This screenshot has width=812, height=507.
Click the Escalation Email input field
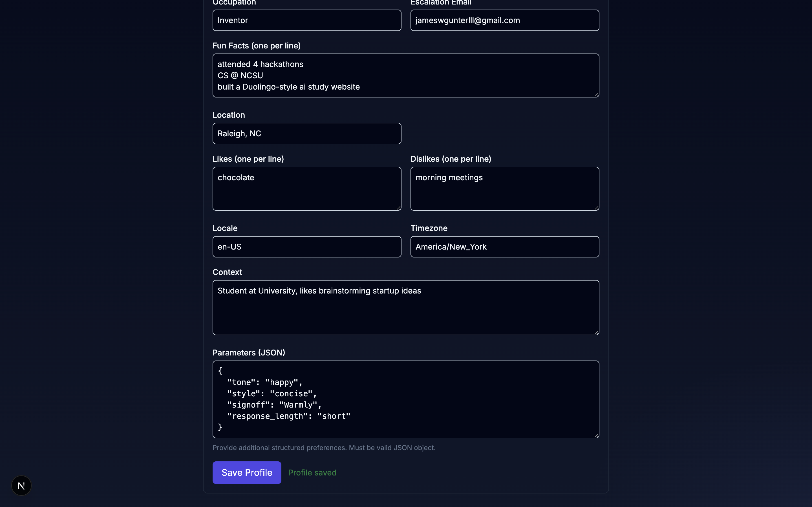[x=504, y=21]
